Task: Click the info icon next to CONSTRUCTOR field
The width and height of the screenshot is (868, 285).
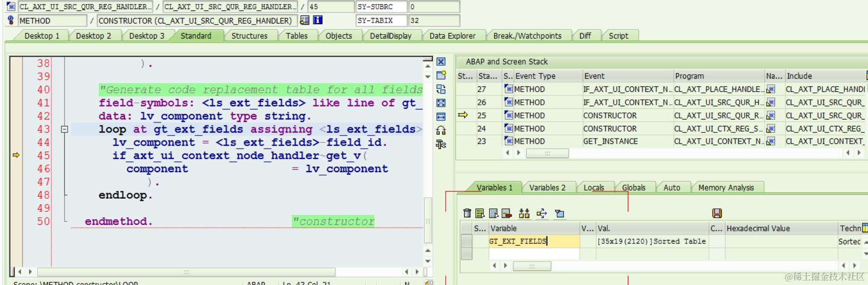Action: [x=317, y=20]
